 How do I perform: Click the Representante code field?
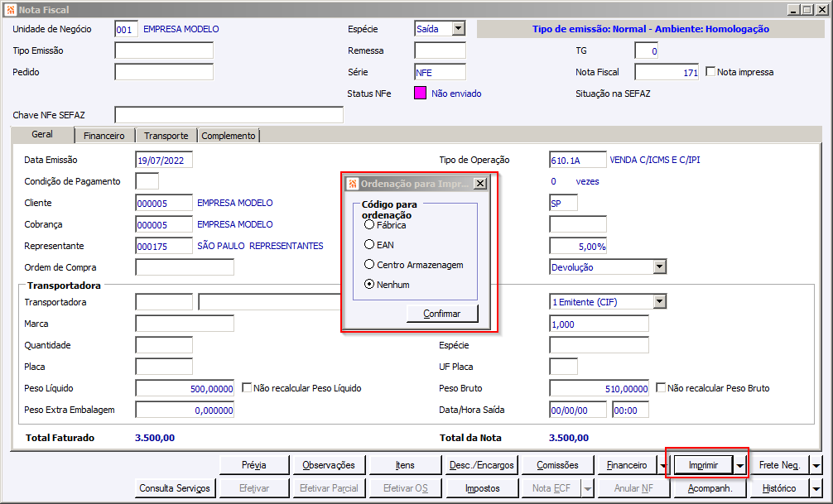click(164, 246)
